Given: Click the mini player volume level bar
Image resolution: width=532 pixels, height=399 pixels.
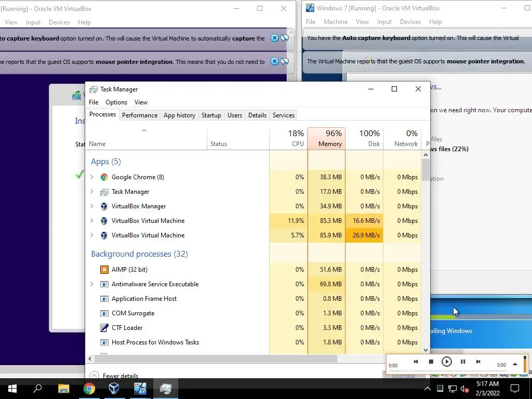Looking at the screenshot, I should point(525,364).
